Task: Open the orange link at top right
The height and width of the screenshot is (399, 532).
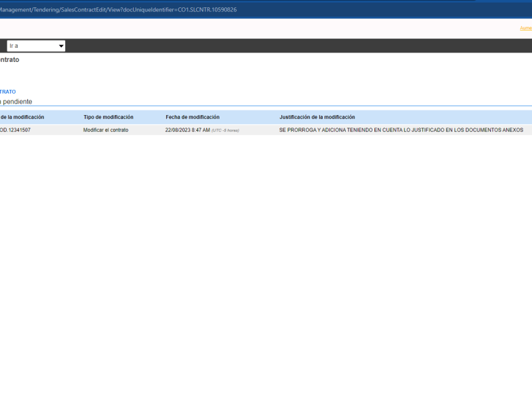Action: [526, 28]
